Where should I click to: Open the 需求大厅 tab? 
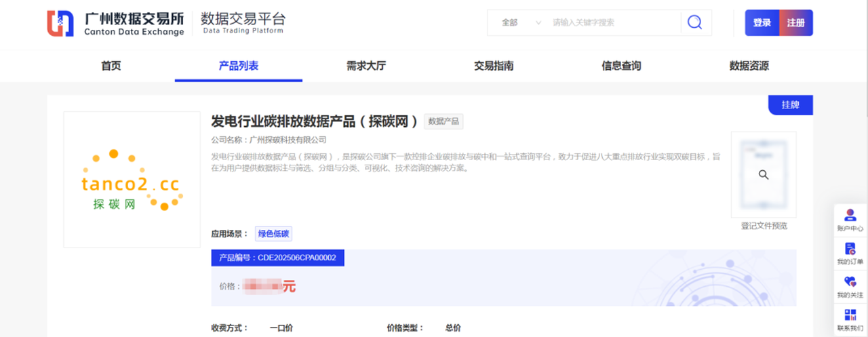pyautogui.click(x=366, y=66)
